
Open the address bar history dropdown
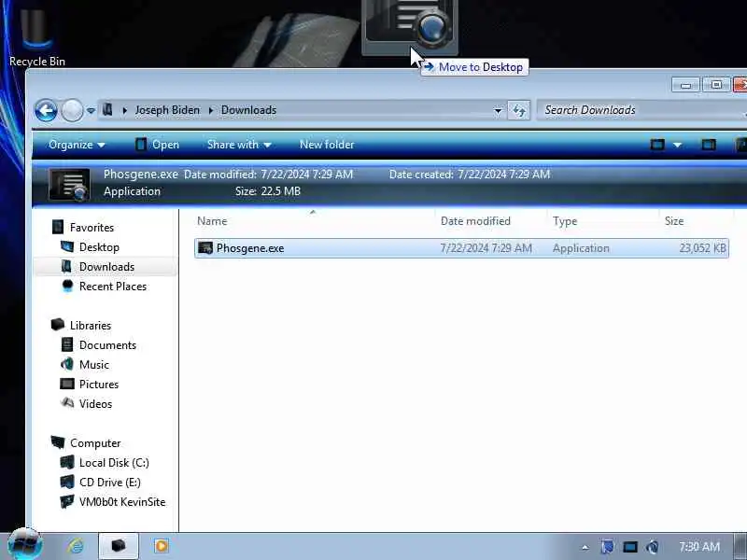498,111
